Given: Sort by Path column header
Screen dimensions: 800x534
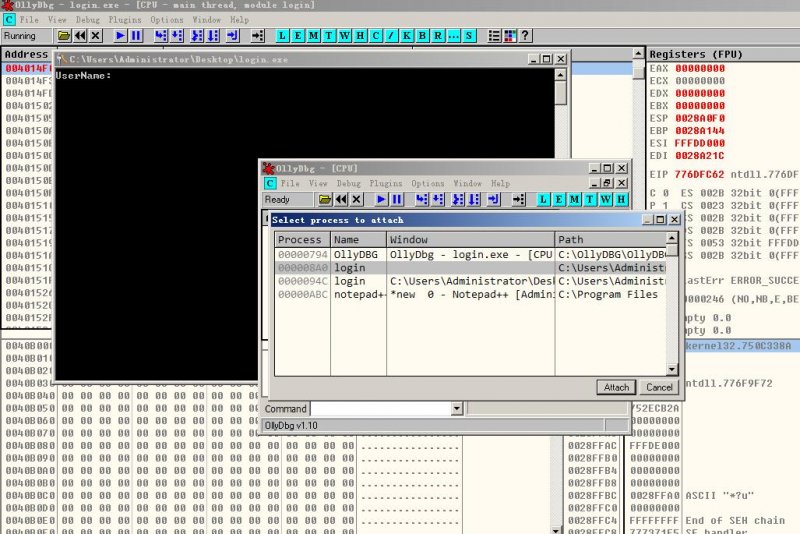Looking at the screenshot, I should point(611,240).
